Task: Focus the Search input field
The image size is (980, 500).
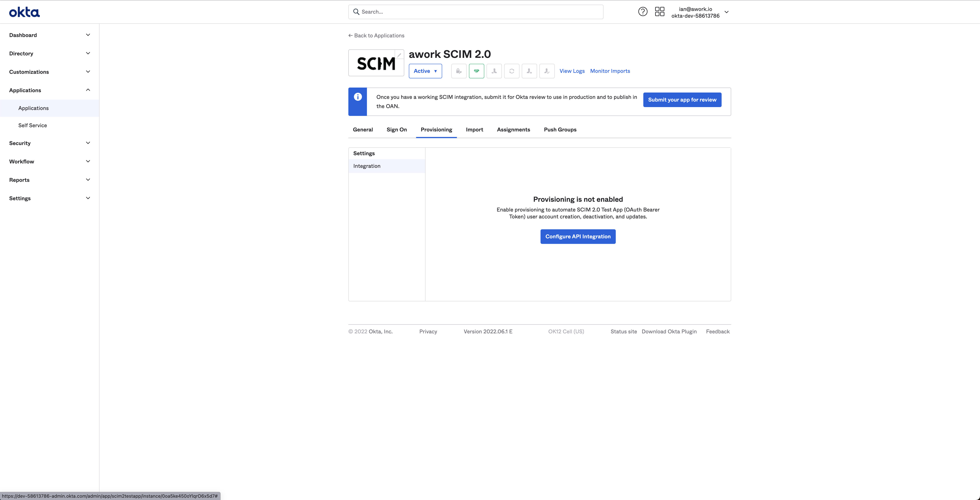Action: [x=475, y=12]
